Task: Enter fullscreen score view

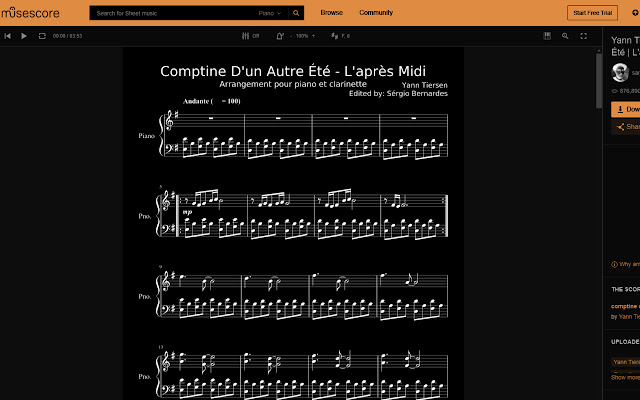Action: click(x=584, y=36)
